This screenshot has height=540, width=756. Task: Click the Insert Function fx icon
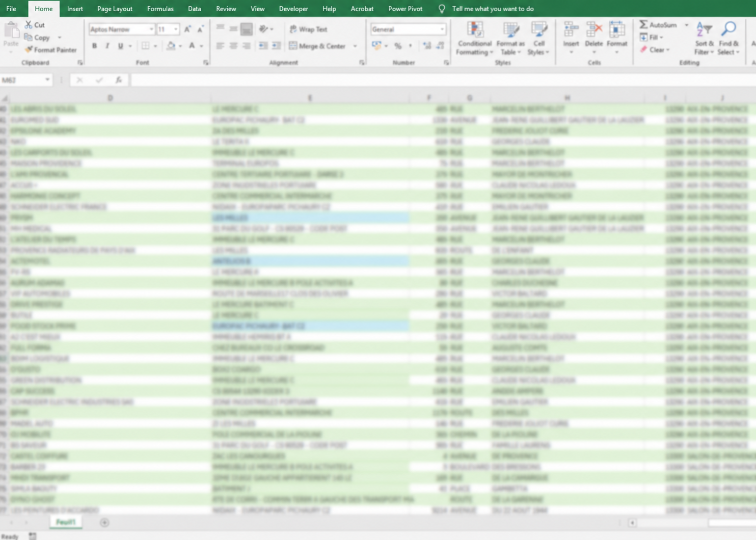click(x=118, y=80)
